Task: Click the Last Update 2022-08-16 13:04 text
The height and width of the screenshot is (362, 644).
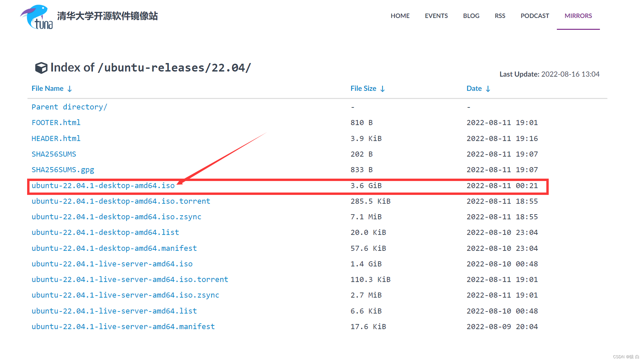Action: pos(549,74)
